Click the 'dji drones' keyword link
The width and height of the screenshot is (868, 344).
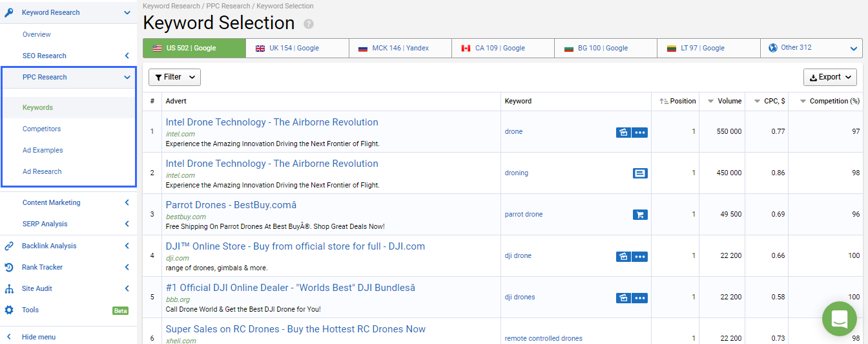pyautogui.click(x=519, y=297)
